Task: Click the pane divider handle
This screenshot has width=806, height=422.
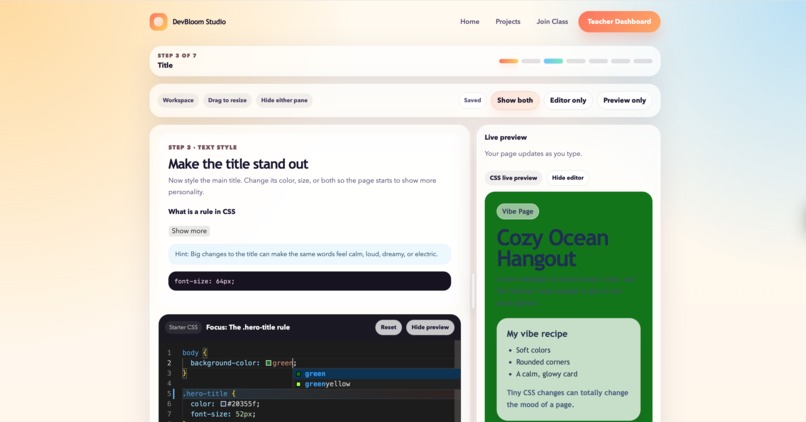Action: point(473,290)
